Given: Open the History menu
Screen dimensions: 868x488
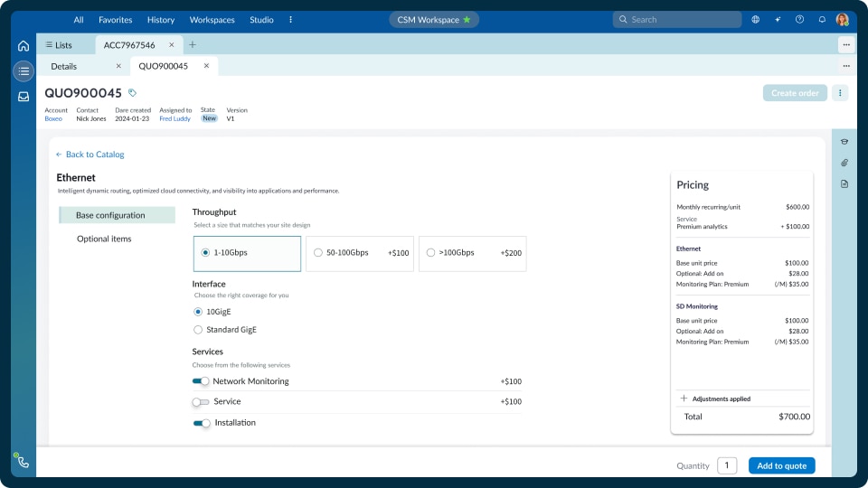Looking at the screenshot, I should 161,19.
